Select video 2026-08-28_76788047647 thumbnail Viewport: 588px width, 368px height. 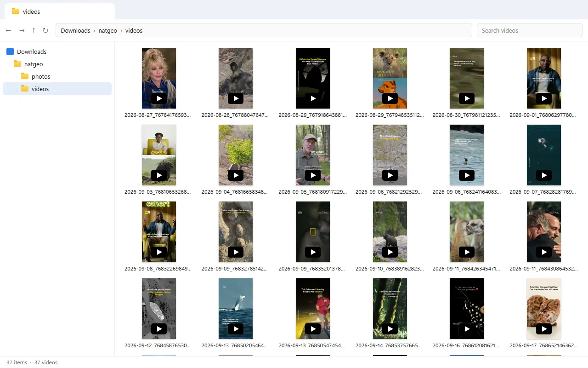click(x=236, y=78)
